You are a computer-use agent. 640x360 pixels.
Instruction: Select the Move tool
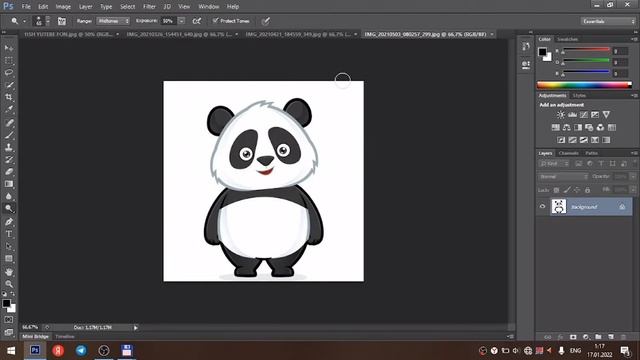pyautogui.click(x=9, y=48)
